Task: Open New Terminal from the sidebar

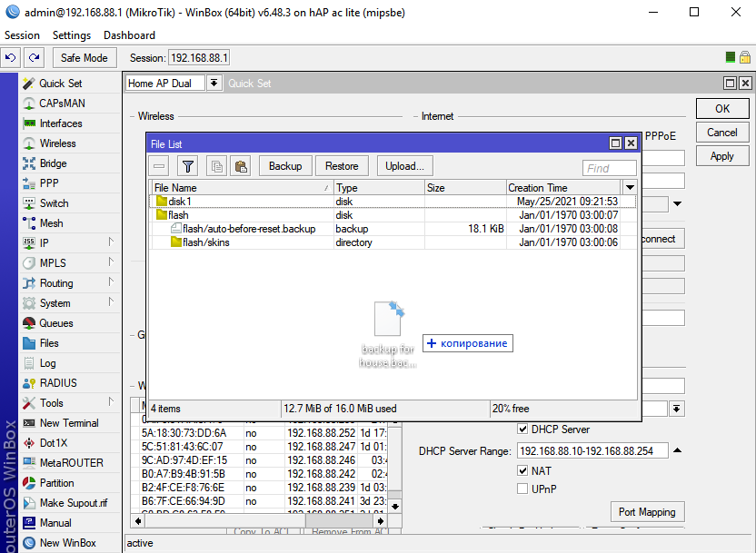Action: (x=68, y=423)
